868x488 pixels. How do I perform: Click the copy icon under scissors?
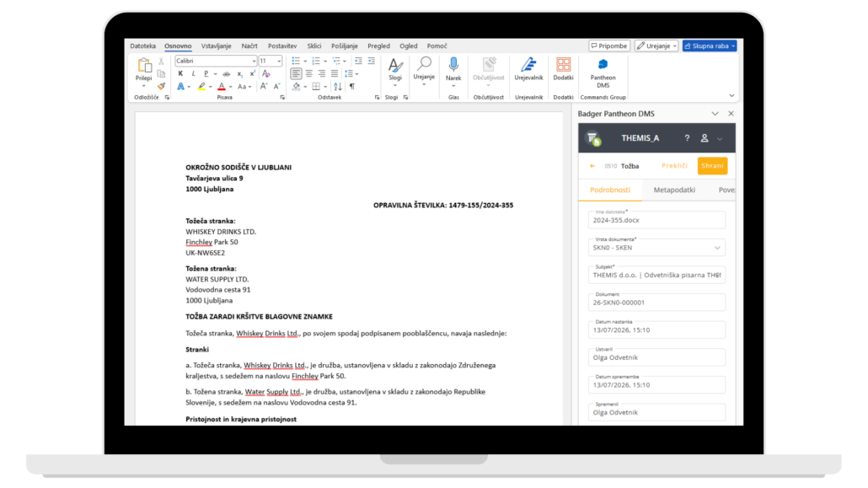click(x=161, y=73)
